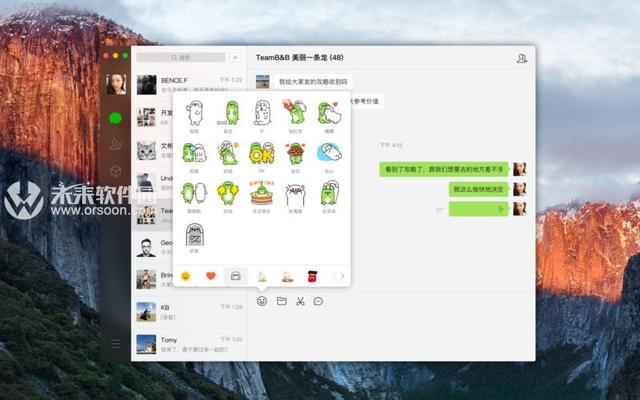
Task: Open the KB conversation
Action: (x=189, y=312)
